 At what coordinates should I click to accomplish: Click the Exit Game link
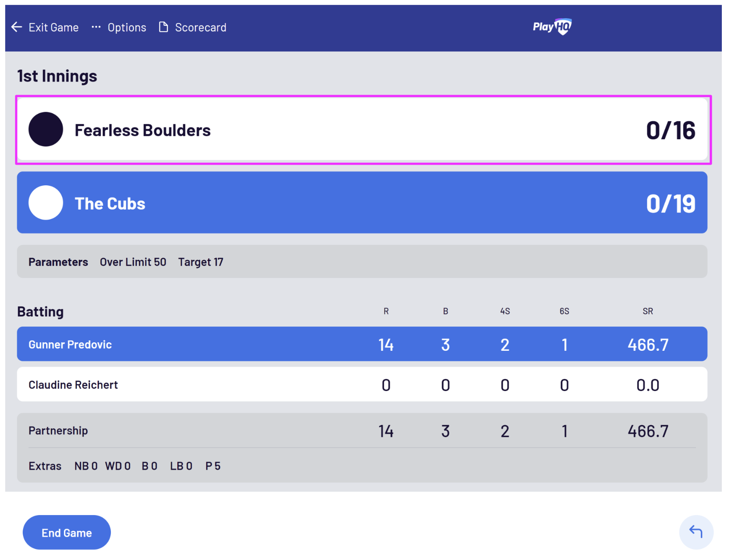(53, 28)
